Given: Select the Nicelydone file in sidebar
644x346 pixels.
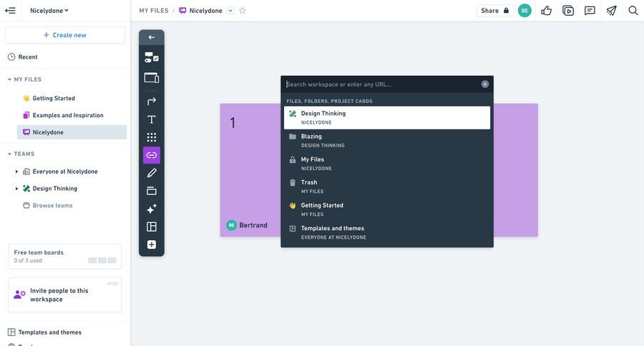Looking at the screenshot, I should 72,132.
